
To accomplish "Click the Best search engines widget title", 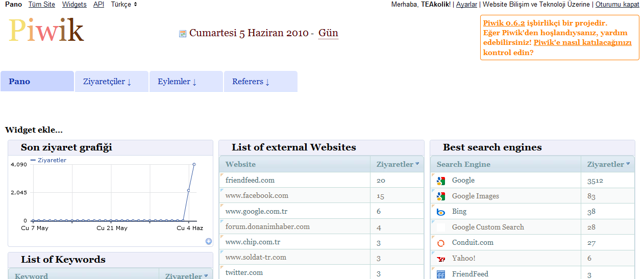I will point(492,147).
